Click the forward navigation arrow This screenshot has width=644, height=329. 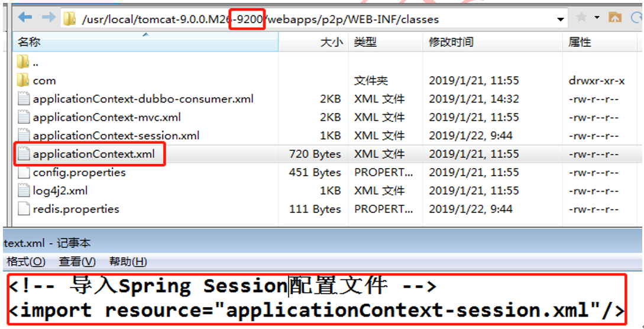tap(49, 17)
